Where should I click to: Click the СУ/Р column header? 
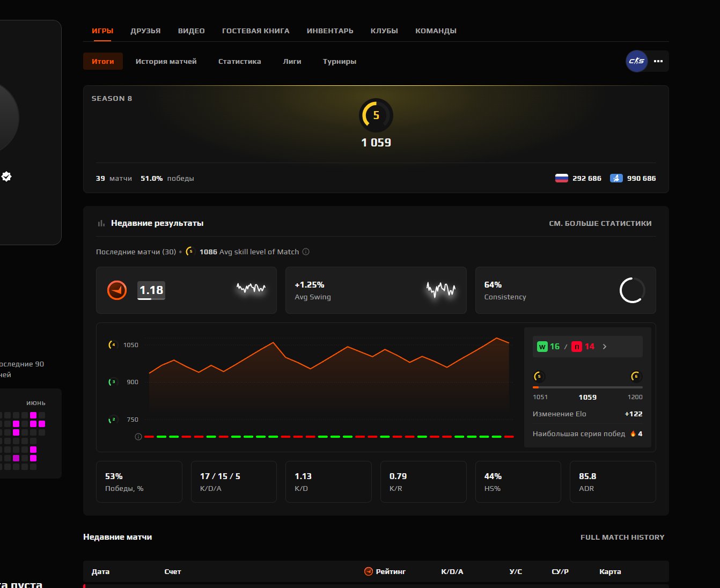click(560, 571)
